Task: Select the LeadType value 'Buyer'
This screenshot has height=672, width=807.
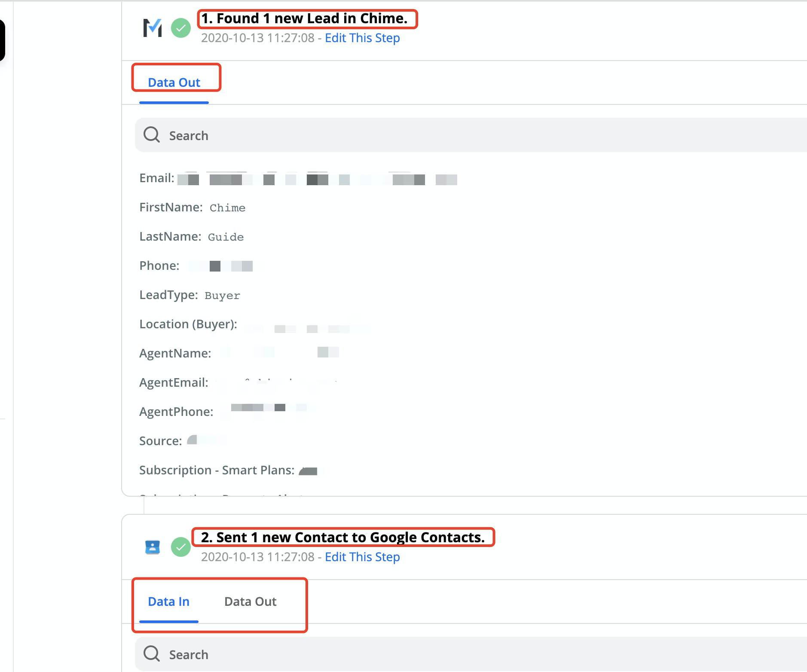Action: tap(222, 296)
